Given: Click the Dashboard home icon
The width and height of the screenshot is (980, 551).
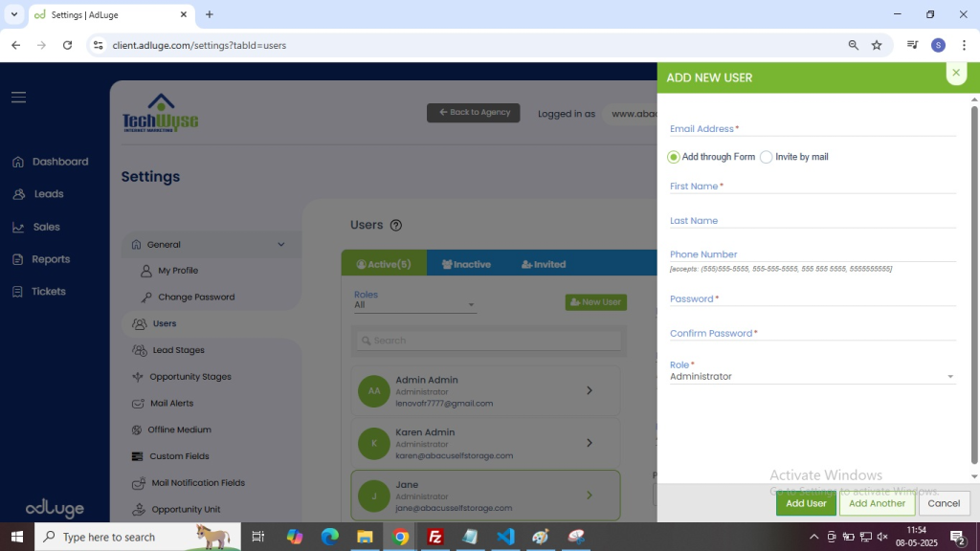Looking at the screenshot, I should click(x=18, y=163).
